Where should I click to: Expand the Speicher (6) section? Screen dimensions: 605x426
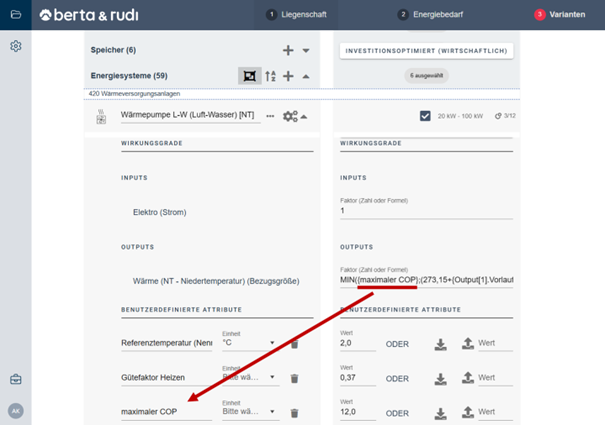point(306,50)
